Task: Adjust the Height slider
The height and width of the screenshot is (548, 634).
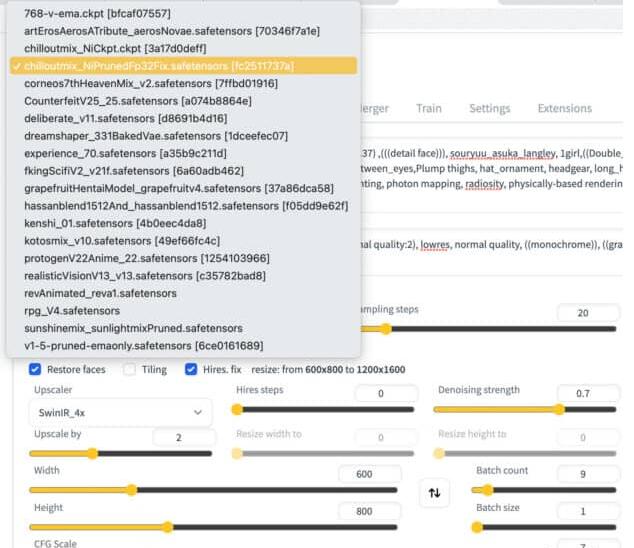Action: pyautogui.click(x=213, y=527)
